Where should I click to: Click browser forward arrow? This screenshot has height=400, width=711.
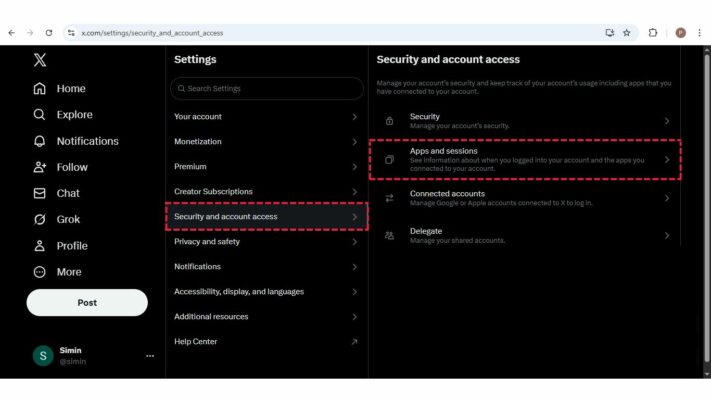[30, 33]
